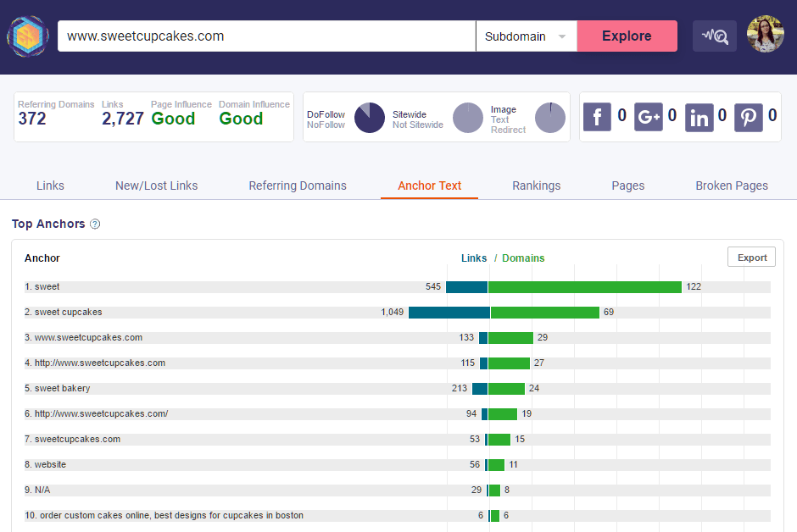Click the 'order custom cakes online' anchor label

pyautogui.click(x=164, y=515)
